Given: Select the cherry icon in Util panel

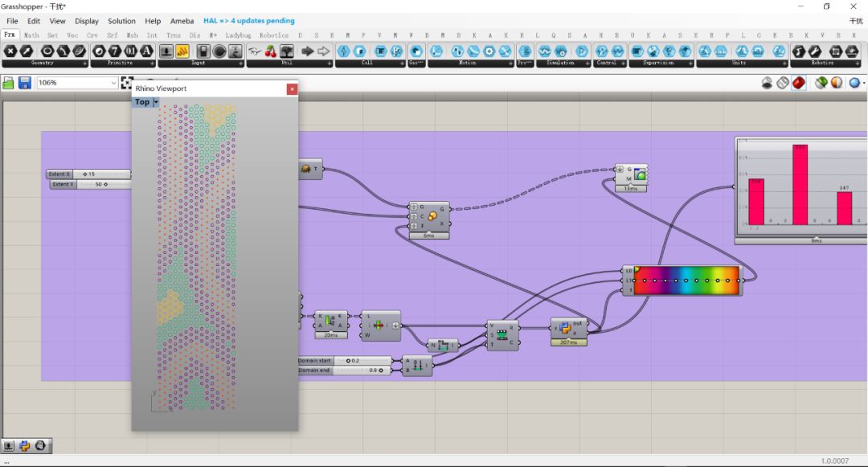Looking at the screenshot, I should click(270, 51).
